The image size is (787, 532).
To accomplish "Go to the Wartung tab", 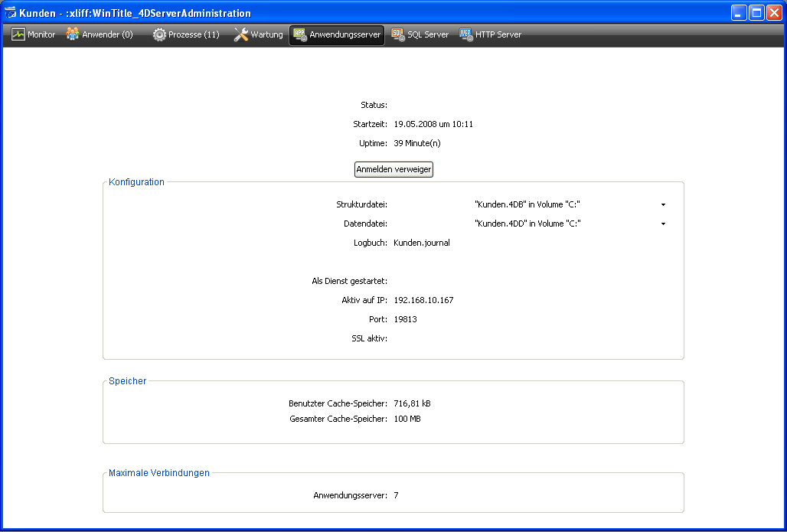I will tap(259, 34).
